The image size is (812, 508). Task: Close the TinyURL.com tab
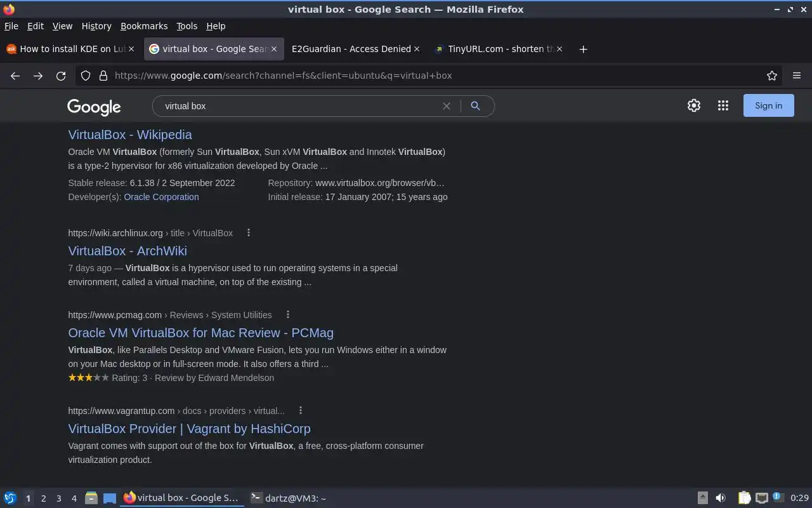[x=560, y=49]
